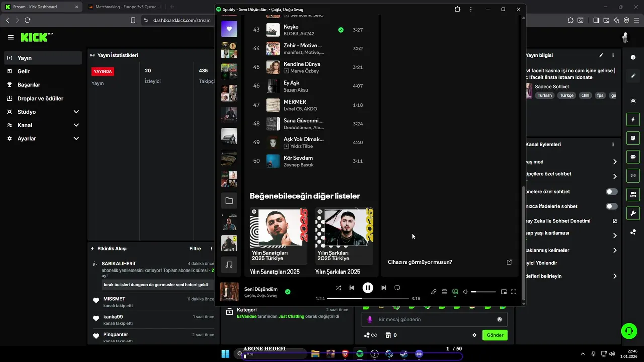Open connect to a device panel
Screen dimensions: 644x362
coord(455,292)
